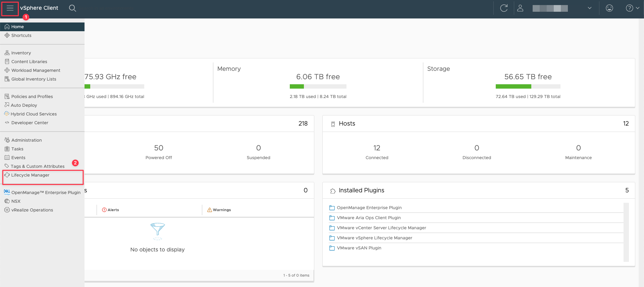Image resolution: width=644 pixels, height=287 pixels.
Task: Refresh the vSphere Client view
Action: point(504,8)
